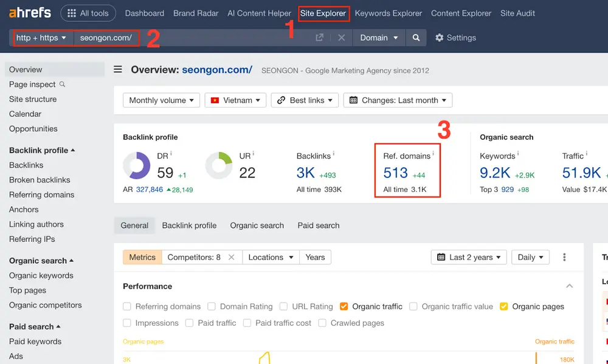
Task: Clear the URL field with X icon
Action: 341,38
